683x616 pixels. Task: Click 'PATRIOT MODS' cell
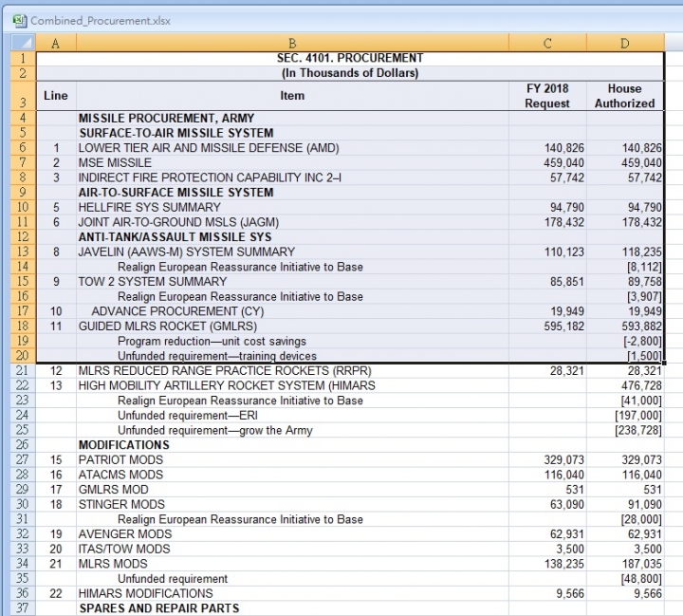point(292,460)
